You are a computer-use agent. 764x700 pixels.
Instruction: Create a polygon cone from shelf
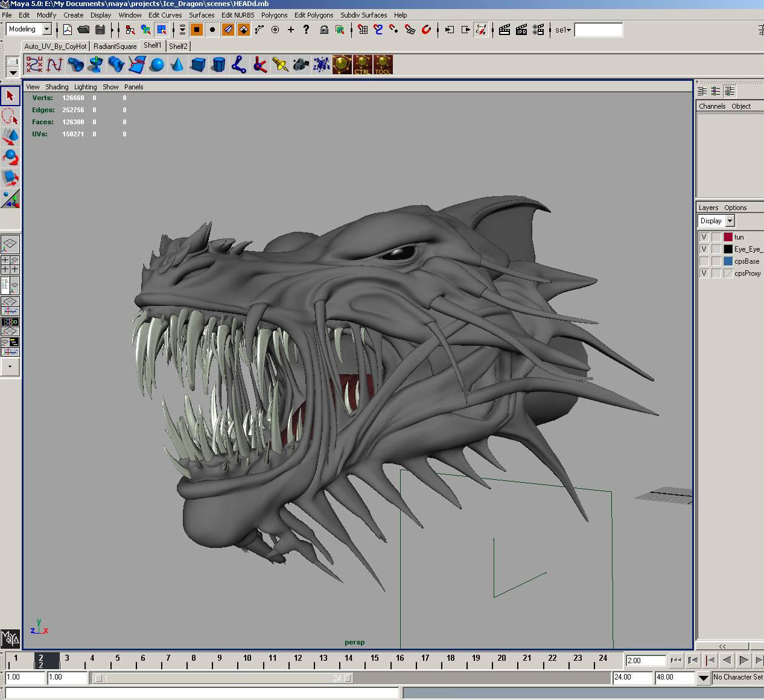click(177, 65)
